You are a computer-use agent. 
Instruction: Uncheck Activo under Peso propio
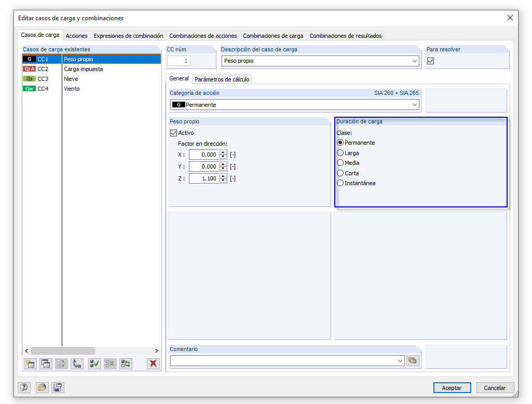pos(174,133)
